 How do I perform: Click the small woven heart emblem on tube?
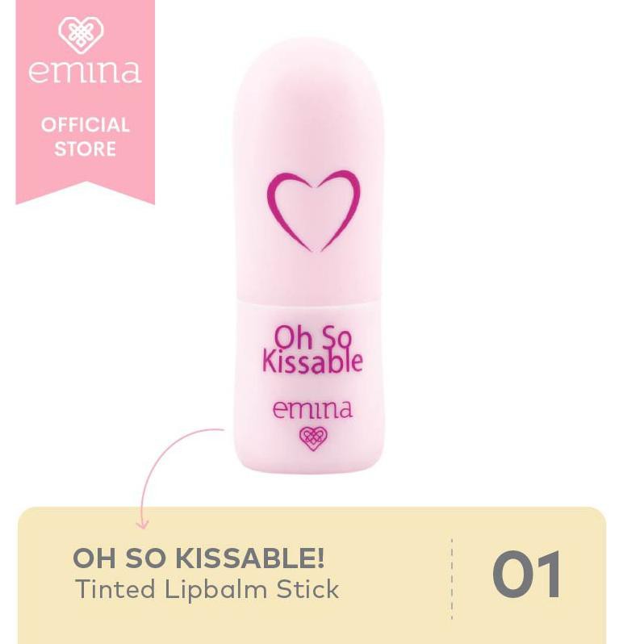313,438
